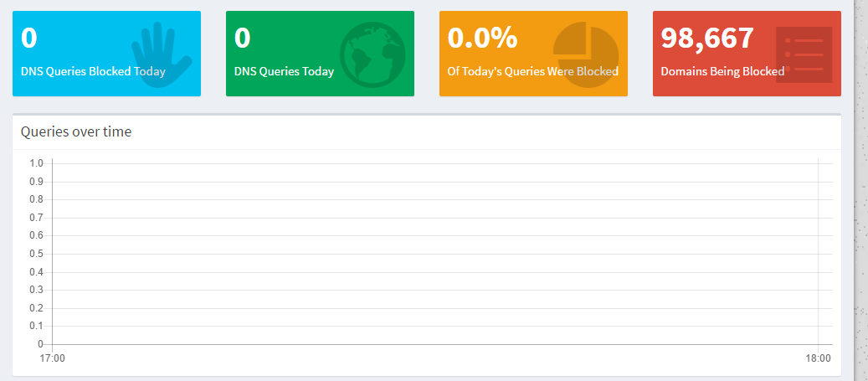This screenshot has height=381, width=868.
Task: Click the zero count on green card
Action: (x=242, y=38)
